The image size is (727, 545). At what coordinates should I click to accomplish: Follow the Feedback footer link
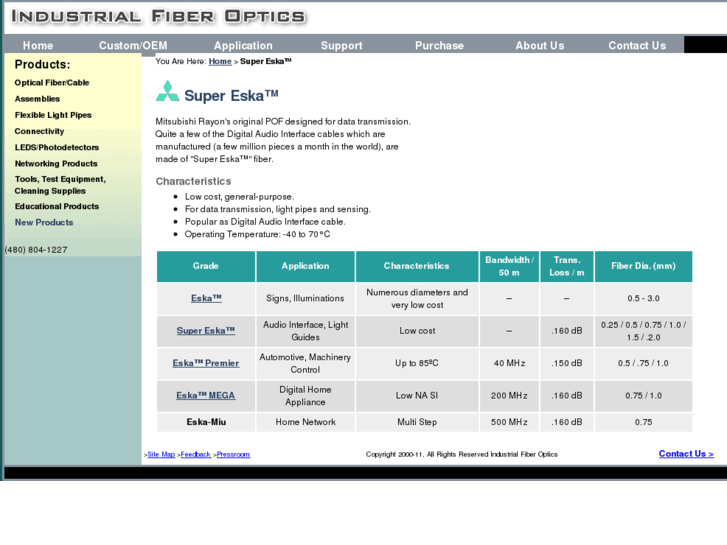(196, 455)
